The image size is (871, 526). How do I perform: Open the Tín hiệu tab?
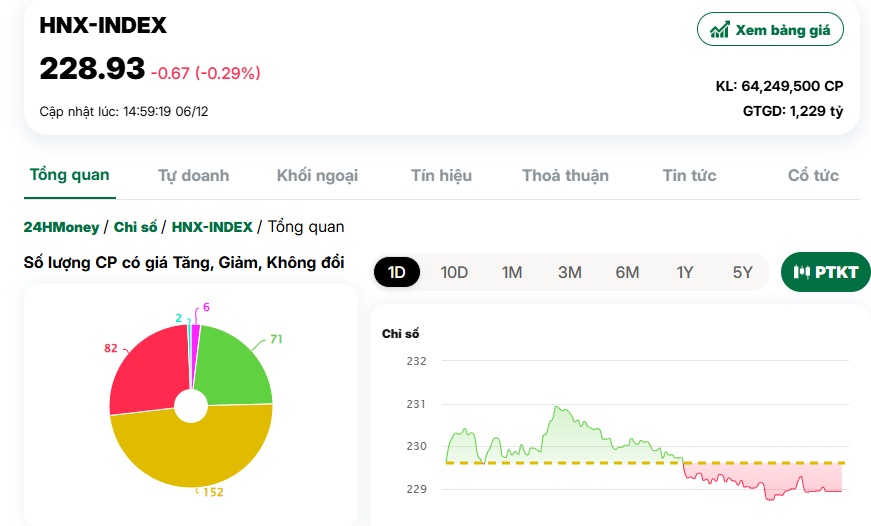click(441, 176)
